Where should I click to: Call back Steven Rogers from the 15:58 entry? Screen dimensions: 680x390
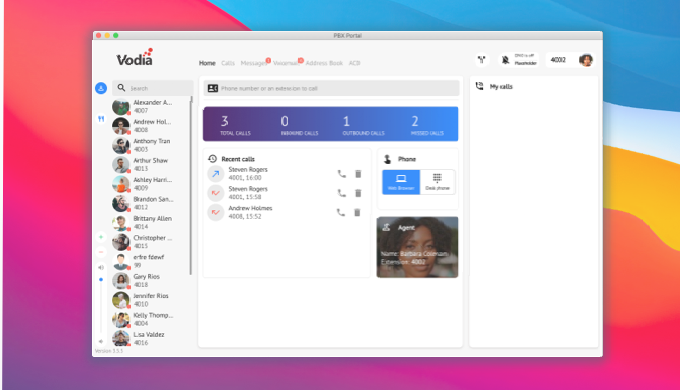click(342, 193)
